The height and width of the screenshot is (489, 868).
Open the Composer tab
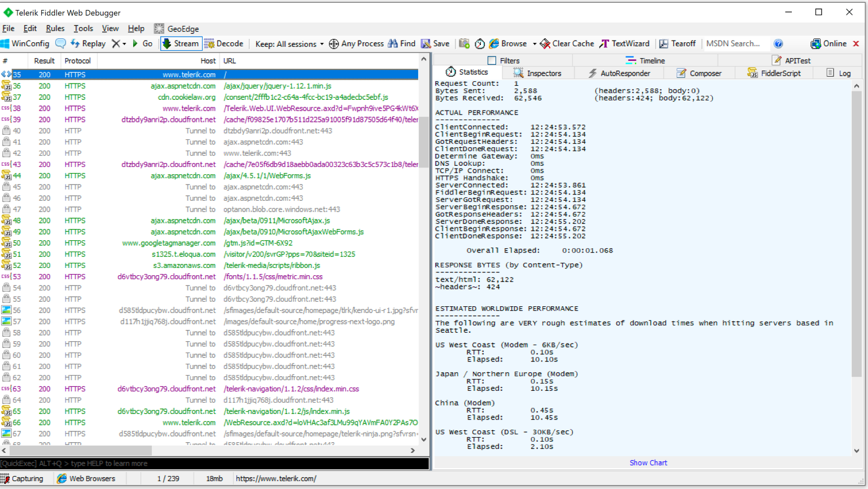[699, 73]
